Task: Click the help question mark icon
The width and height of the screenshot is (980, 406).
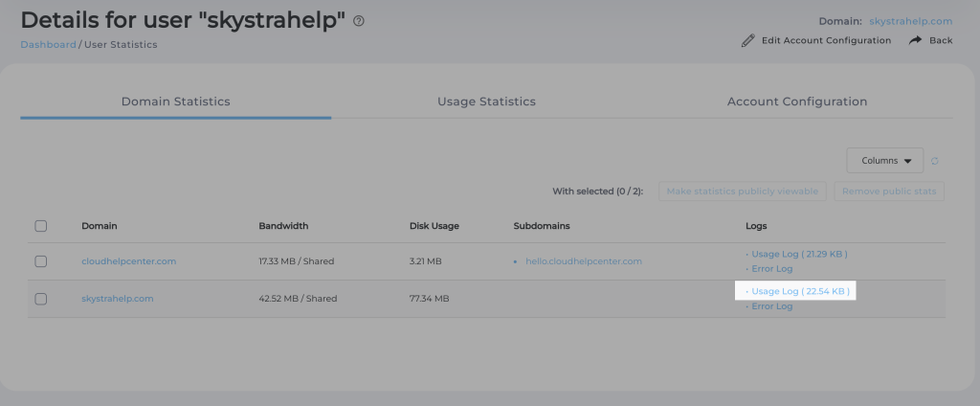Action: click(x=359, y=21)
